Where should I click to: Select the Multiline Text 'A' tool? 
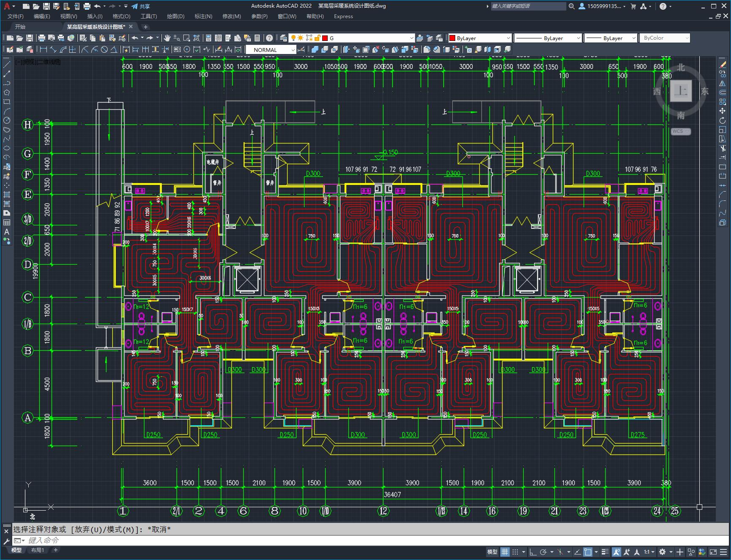click(x=7, y=232)
